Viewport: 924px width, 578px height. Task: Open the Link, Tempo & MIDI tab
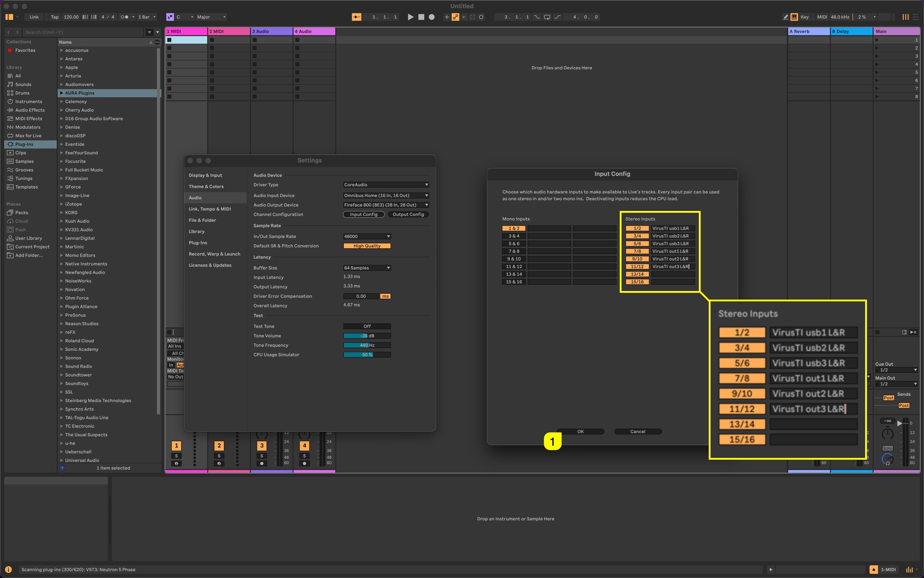(x=209, y=209)
